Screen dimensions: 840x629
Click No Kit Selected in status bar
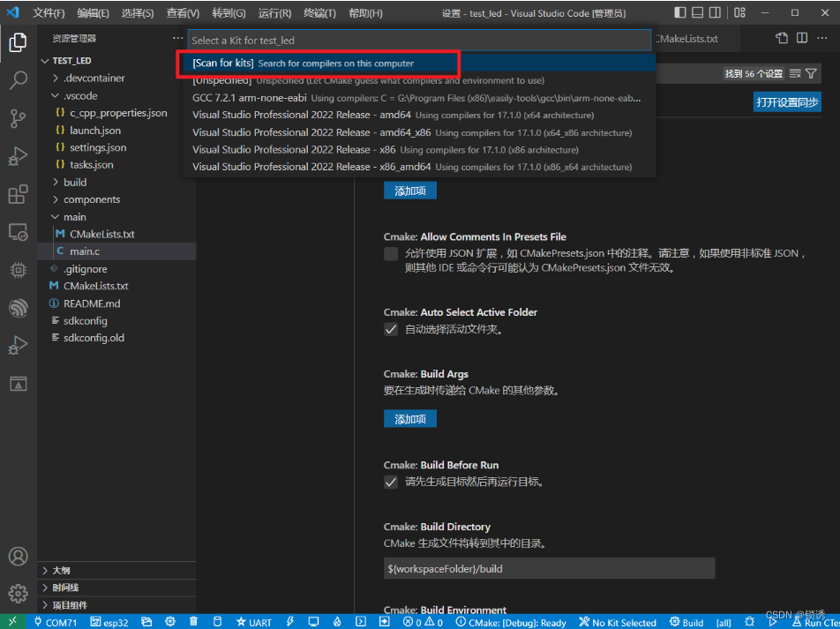click(x=619, y=623)
